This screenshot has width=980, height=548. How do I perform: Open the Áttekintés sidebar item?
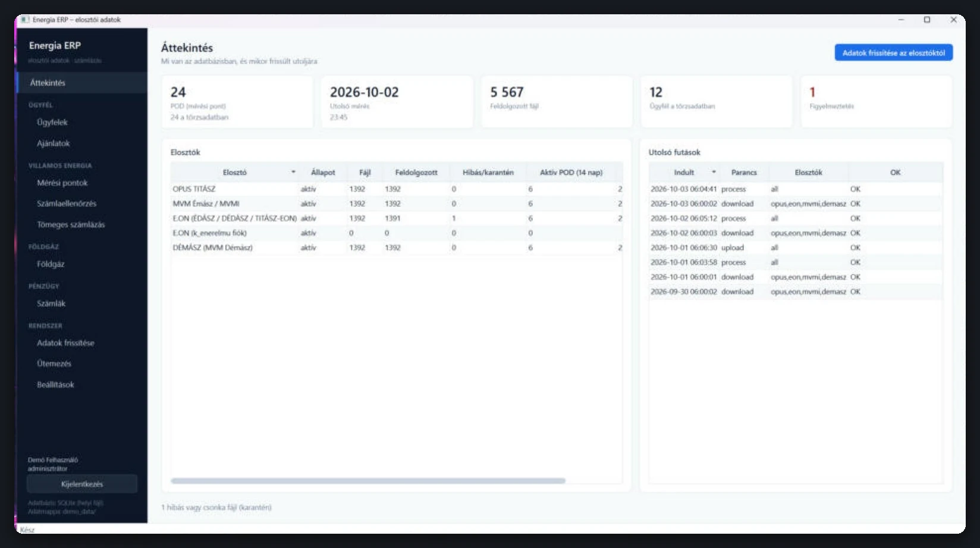coord(82,83)
